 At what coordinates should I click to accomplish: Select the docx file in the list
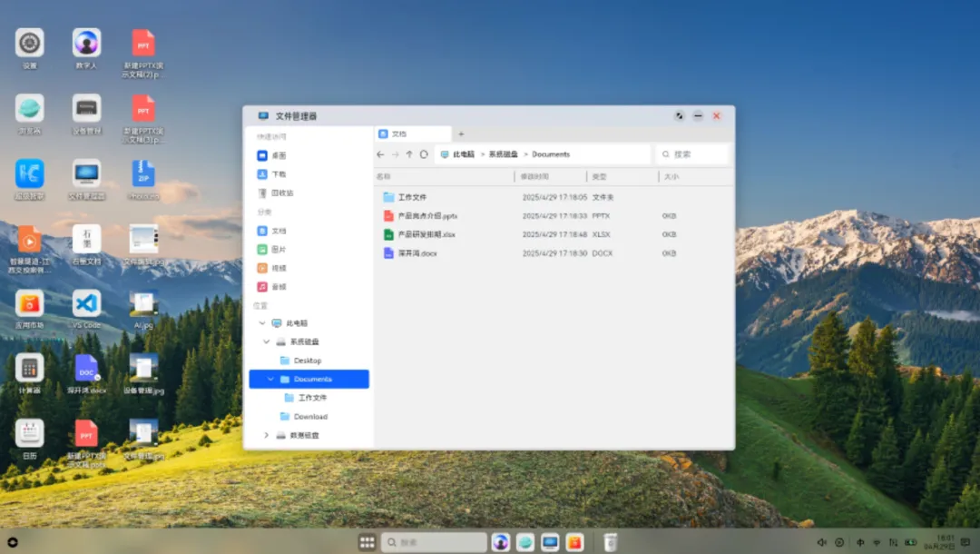coord(410,253)
